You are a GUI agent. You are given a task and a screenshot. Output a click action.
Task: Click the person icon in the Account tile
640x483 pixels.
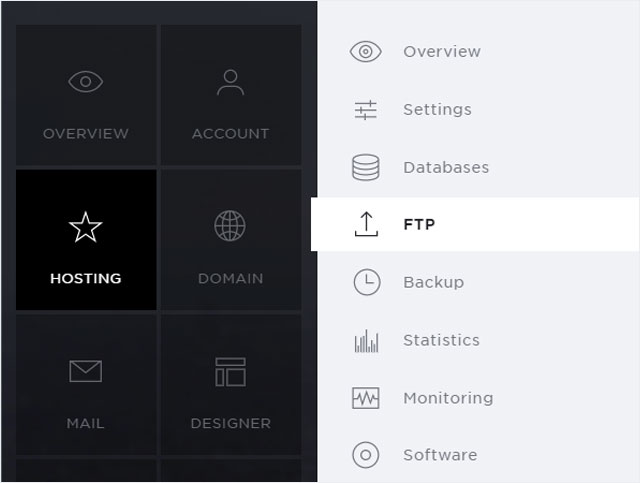tap(231, 82)
